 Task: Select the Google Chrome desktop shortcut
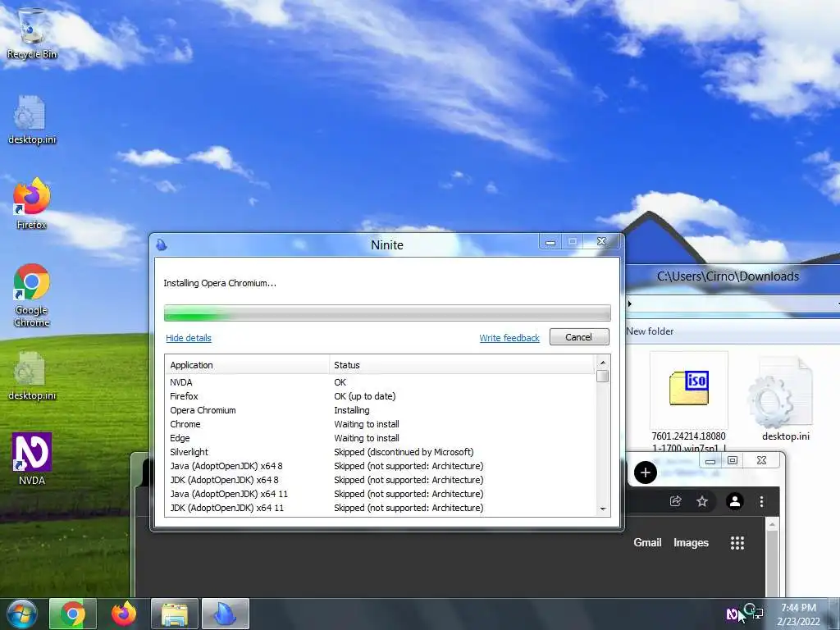click(x=32, y=294)
